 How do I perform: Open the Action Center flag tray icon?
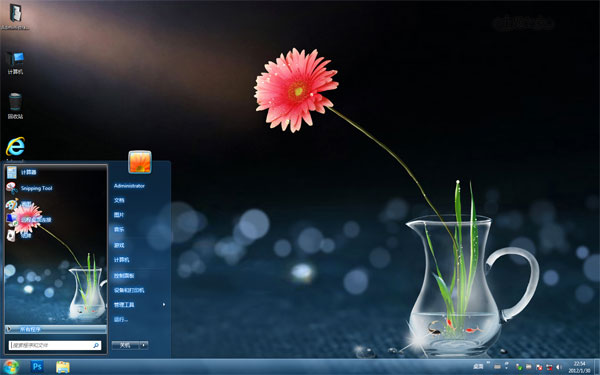click(539, 367)
